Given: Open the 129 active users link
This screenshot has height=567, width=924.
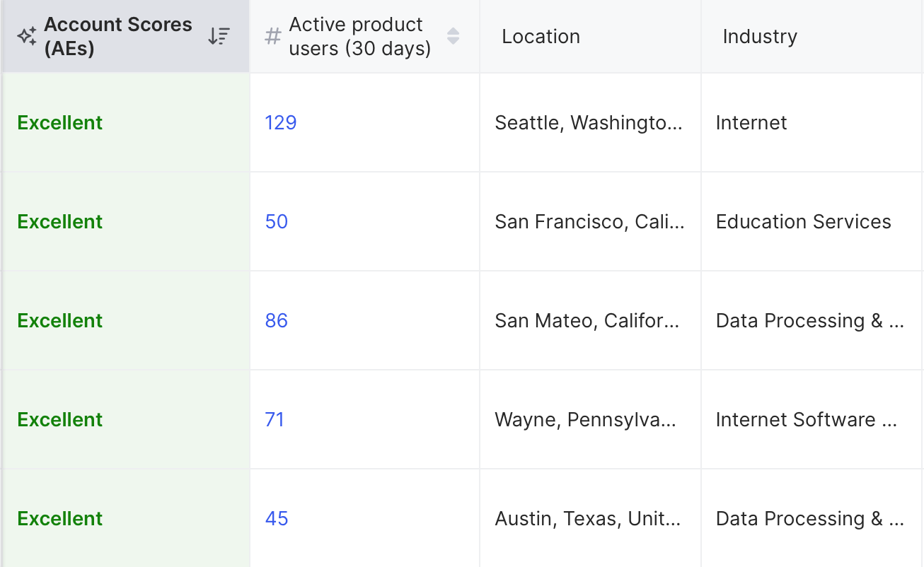Looking at the screenshot, I should [x=281, y=123].
